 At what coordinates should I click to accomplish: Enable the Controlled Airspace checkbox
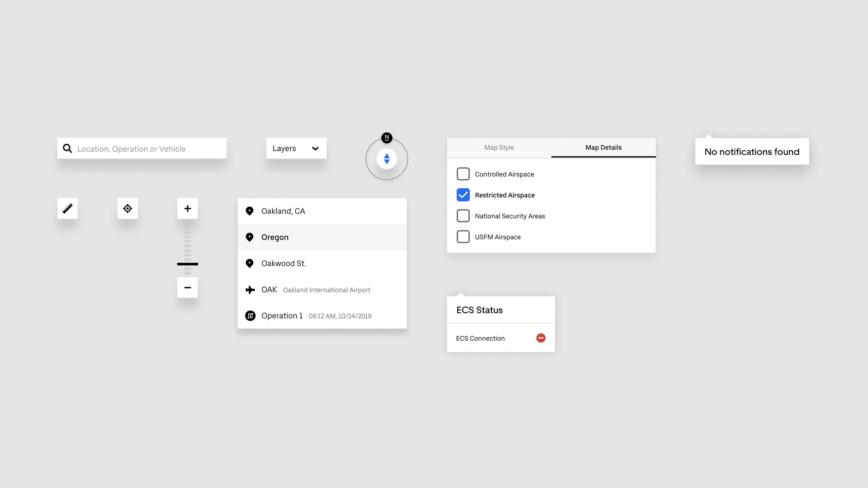pyautogui.click(x=463, y=174)
